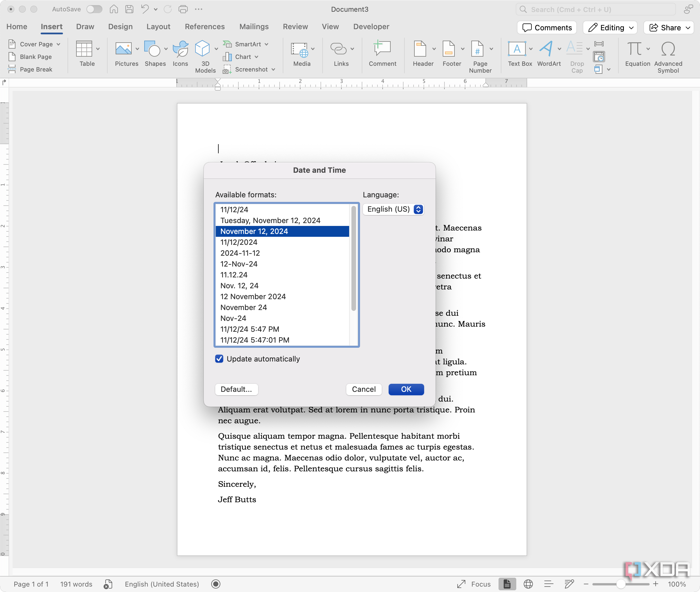Click the Print Layout view icon in status bar

(x=507, y=584)
